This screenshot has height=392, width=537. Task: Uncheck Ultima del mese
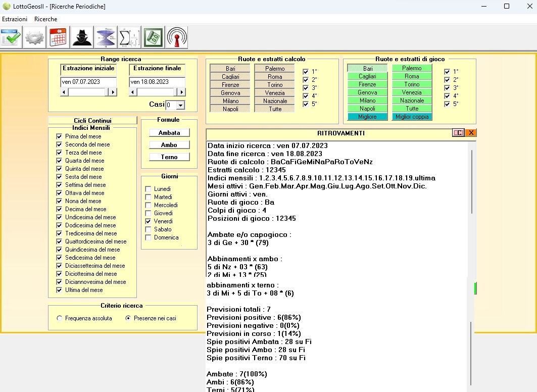[x=59, y=289]
